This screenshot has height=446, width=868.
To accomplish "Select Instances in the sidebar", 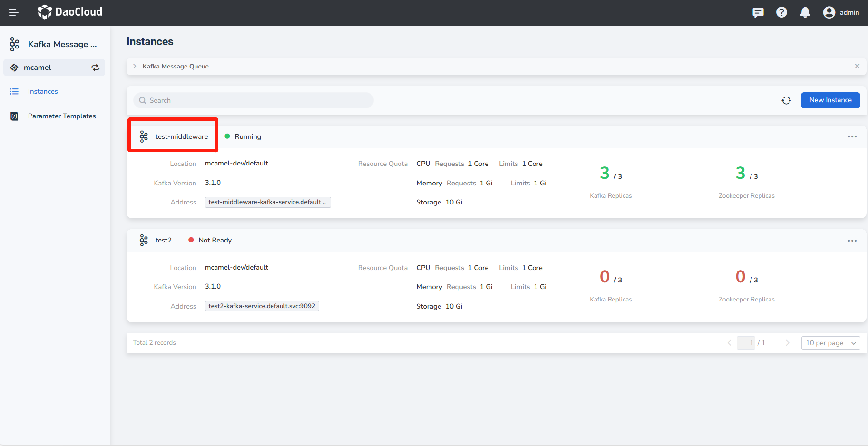I will click(x=43, y=91).
